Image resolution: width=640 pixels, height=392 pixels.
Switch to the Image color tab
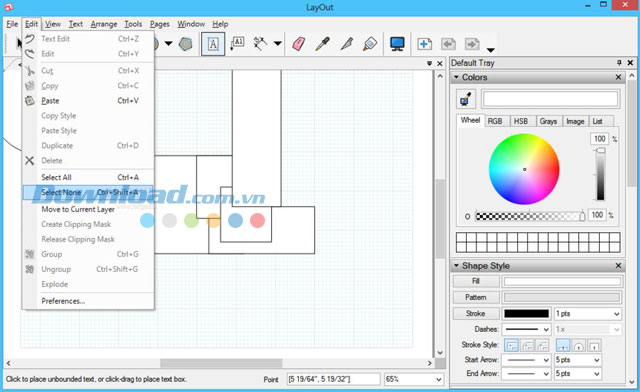click(x=575, y=121)
